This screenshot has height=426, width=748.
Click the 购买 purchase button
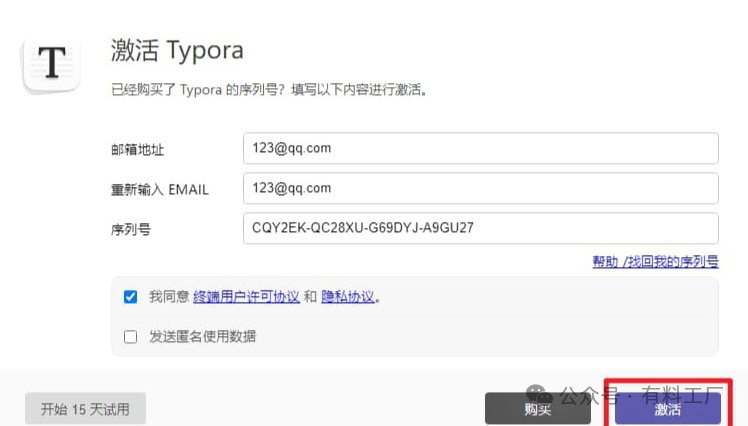tap(537, 409)
